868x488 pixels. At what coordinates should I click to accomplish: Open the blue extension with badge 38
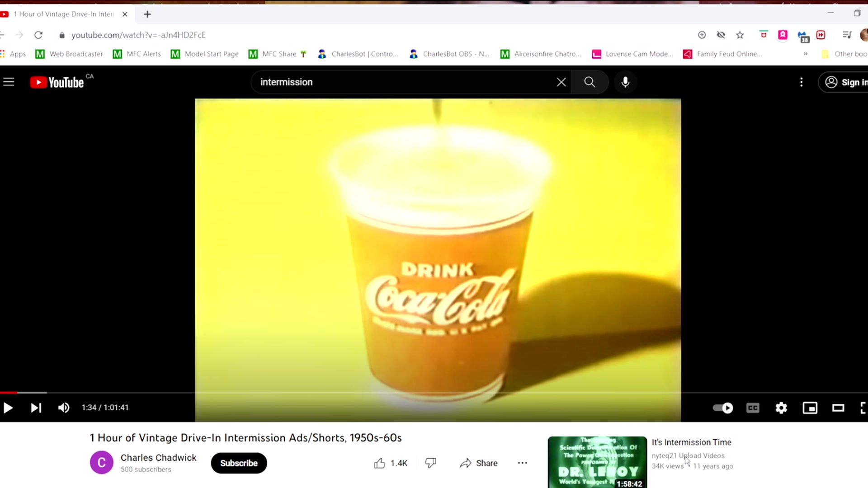tap(803, 36)
